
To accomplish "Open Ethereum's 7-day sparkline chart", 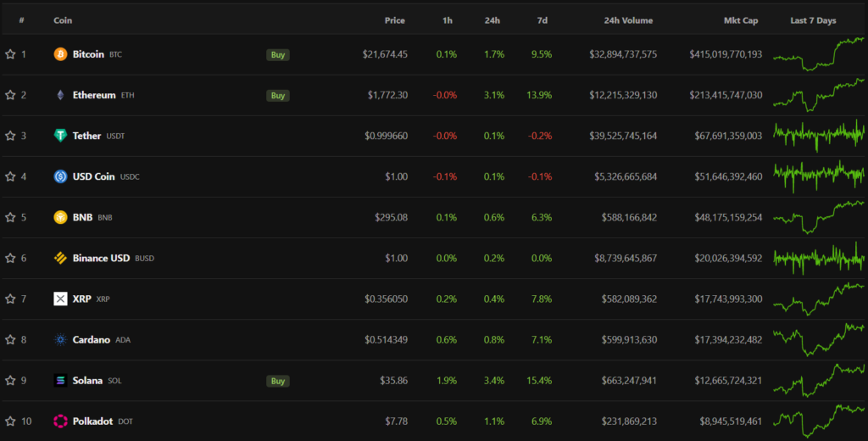I will 819,95.
